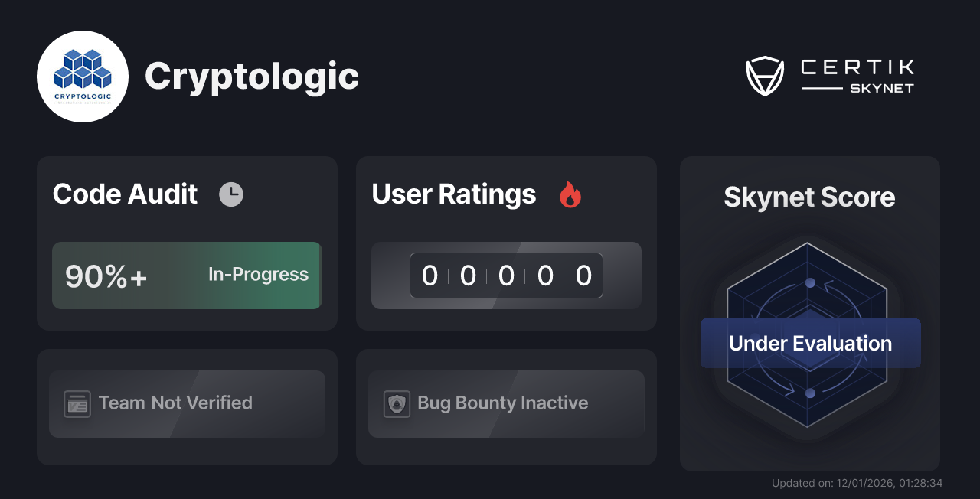Open the project title Cryptologic link
This screenshot has height=499, width=980.
tap(253, 76)
